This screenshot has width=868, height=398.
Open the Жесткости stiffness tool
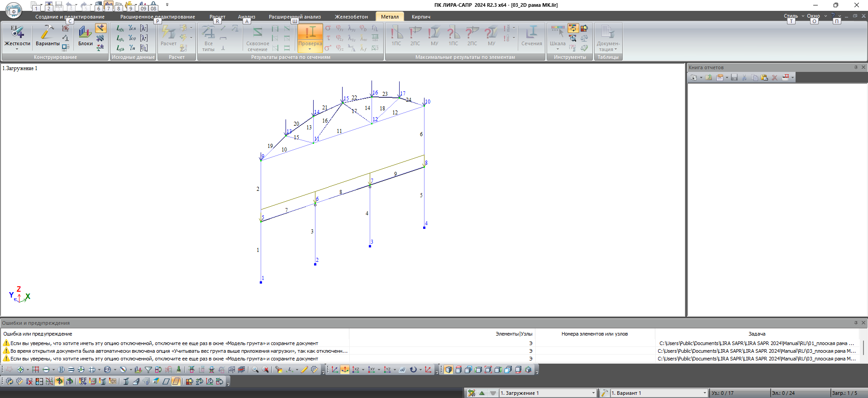17,36
